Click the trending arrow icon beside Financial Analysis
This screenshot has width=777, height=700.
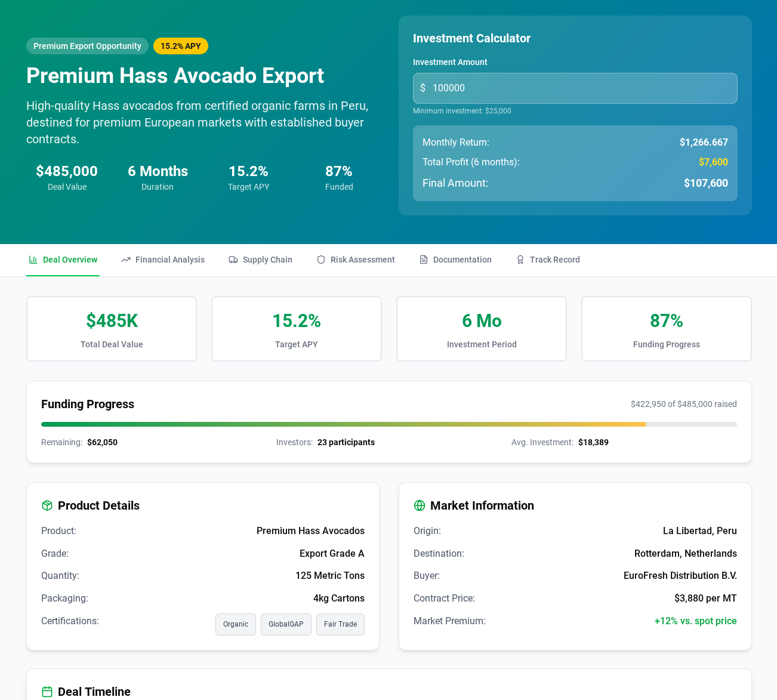point(126,260)
